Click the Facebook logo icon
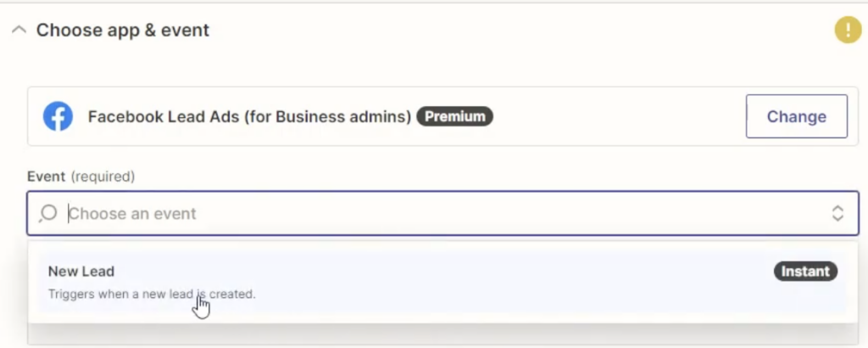The image size is (868, 348). [x=58, y=116]
